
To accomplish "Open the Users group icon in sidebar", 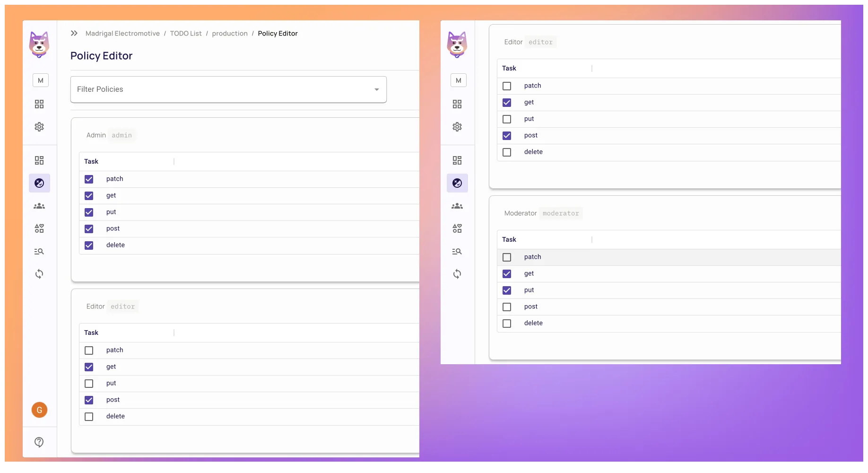I will point(39,206).
